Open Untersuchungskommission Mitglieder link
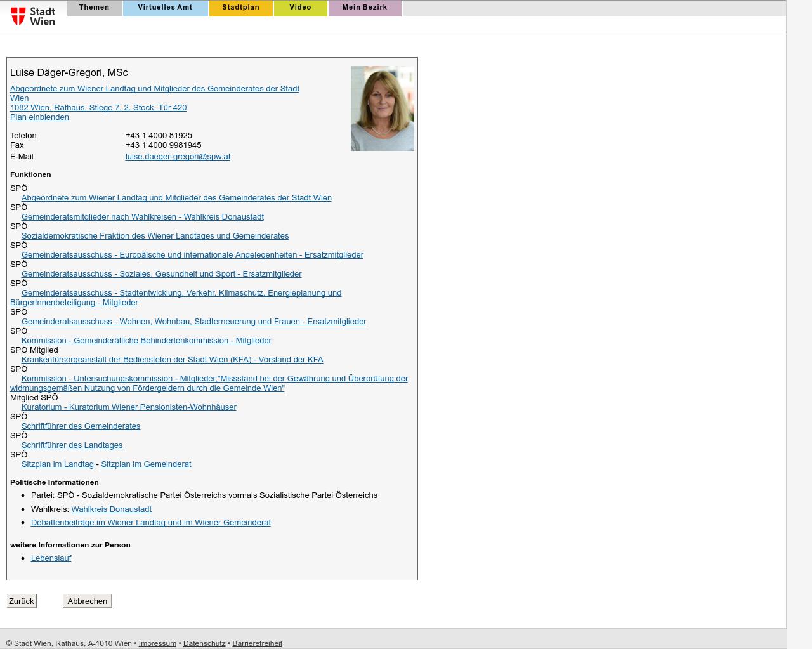812x649 pixels. (x=214, y=379)
